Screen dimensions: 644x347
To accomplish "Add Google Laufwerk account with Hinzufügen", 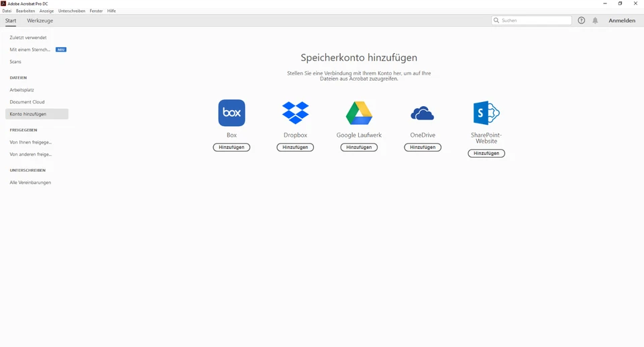I will pyautogui.click(x=358, y=147).
